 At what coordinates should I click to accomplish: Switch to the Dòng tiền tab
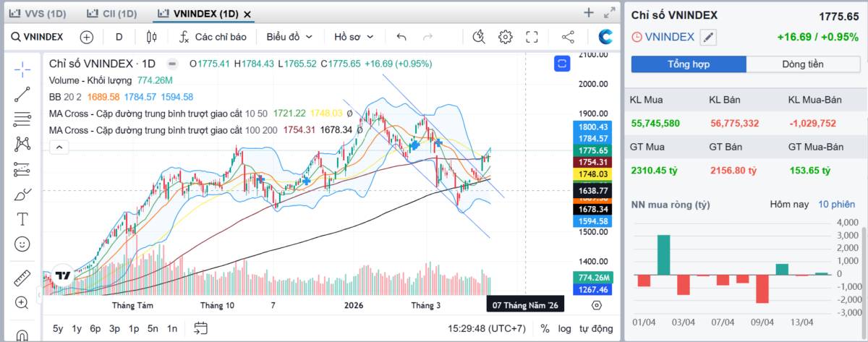point(802,64)
